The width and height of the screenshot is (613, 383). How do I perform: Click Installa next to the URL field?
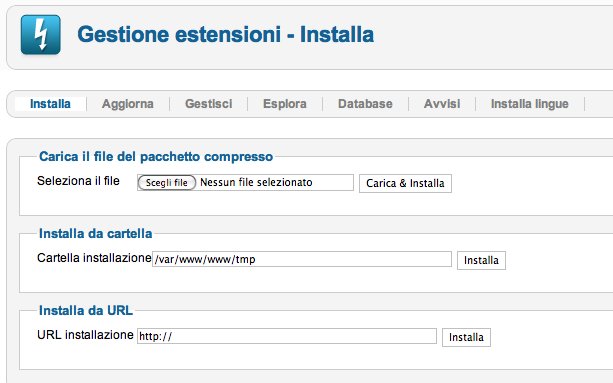pos(466,337)
